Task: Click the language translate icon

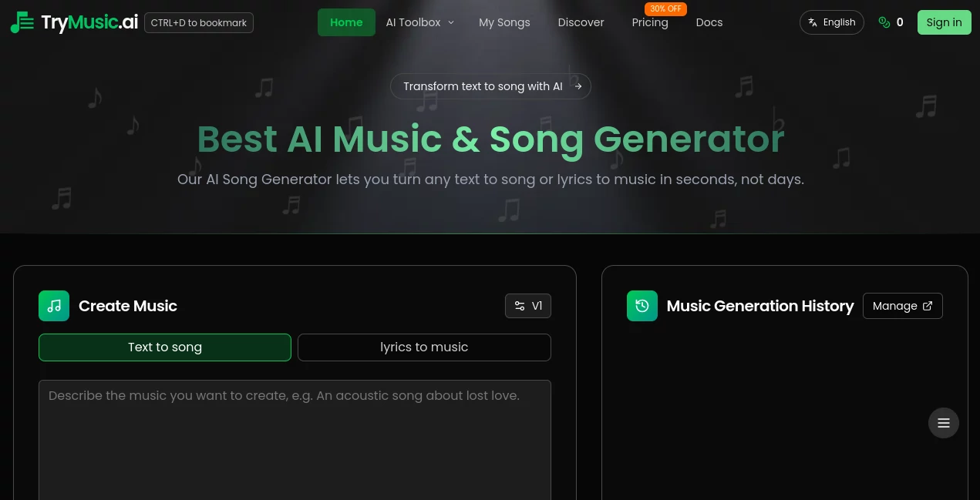Action: [x=813, y=22]
